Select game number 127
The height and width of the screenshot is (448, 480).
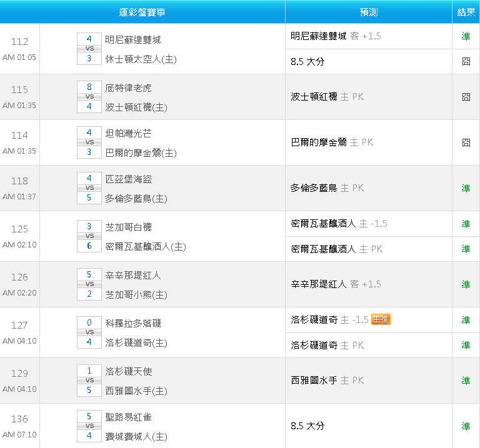click(x=19, y=325)
